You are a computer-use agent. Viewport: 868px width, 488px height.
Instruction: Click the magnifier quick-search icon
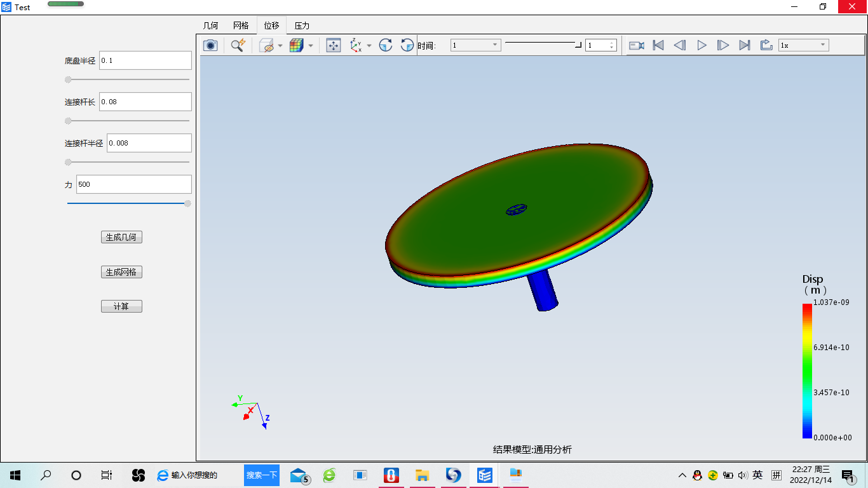tap(238, 45)
